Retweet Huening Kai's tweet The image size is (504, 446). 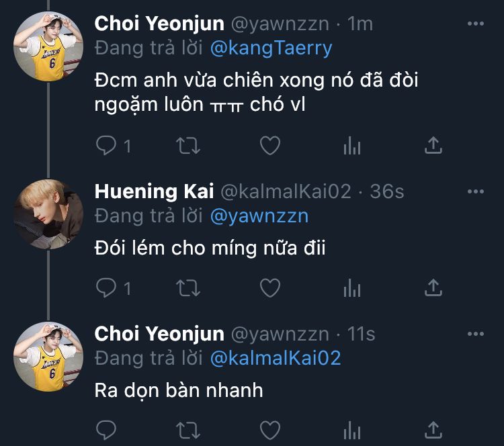pyautogui.click(x=187, y=288)
